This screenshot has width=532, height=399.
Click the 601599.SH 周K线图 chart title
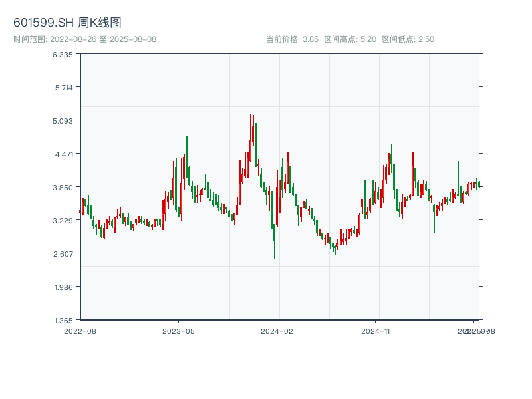(x=67, y=23)
